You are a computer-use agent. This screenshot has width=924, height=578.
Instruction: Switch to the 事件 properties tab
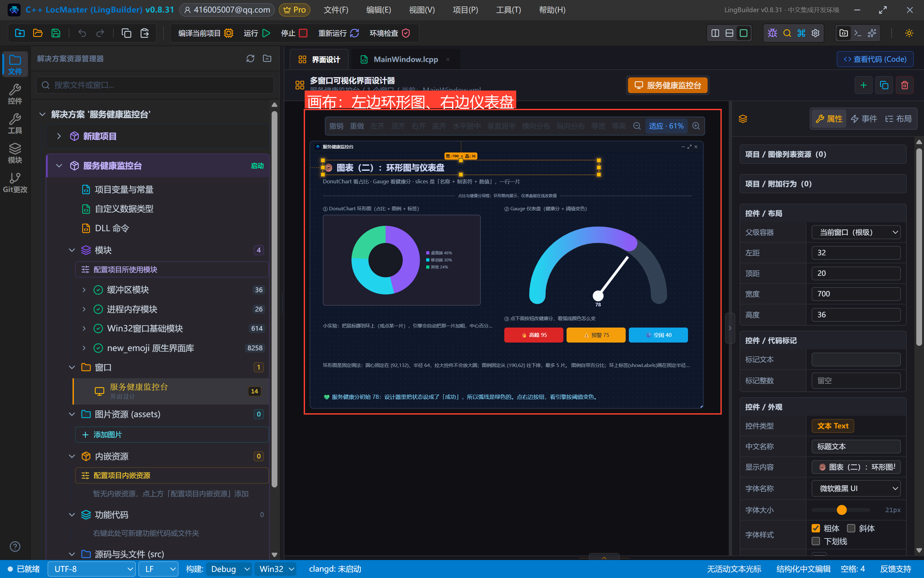coord(864,119)
